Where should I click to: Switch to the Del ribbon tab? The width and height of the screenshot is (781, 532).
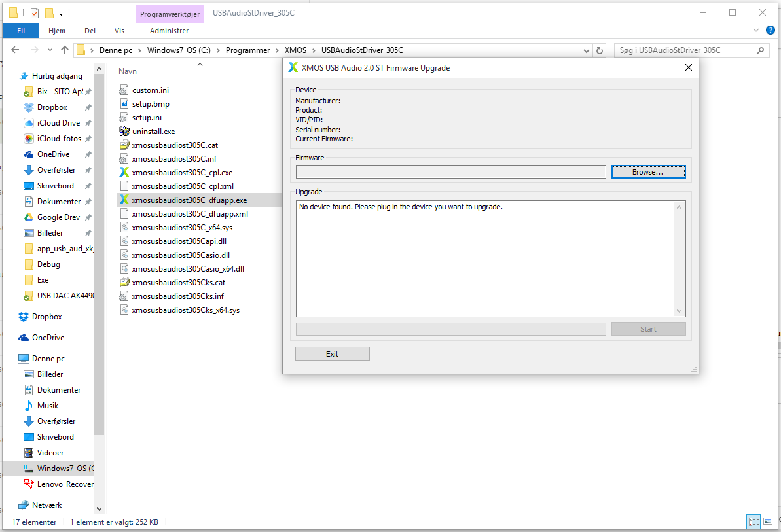point(90,30)
